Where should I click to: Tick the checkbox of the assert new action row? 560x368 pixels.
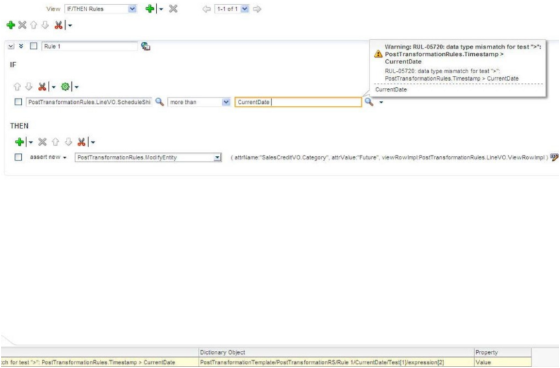pyautogui.click(x=18, y=157)
